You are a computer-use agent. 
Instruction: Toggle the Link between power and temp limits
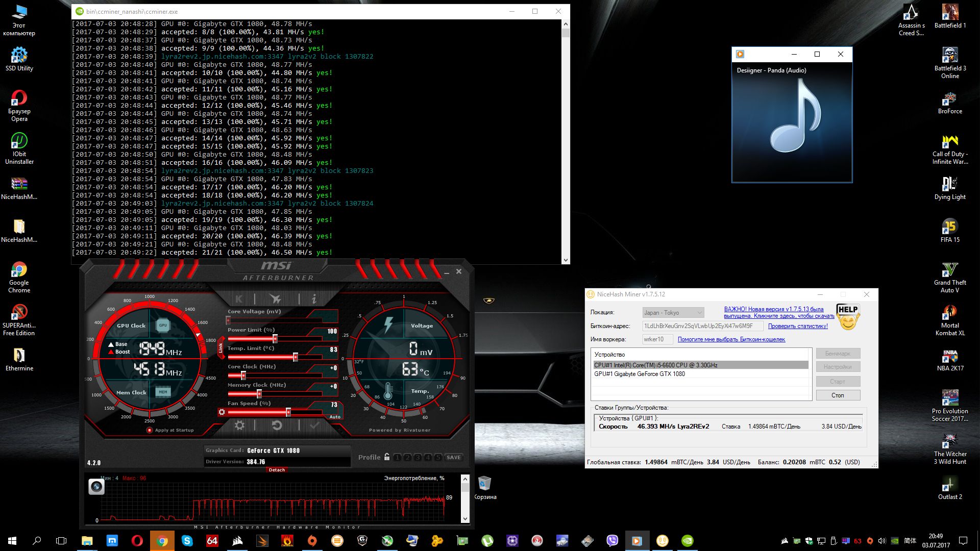[220, 348]
